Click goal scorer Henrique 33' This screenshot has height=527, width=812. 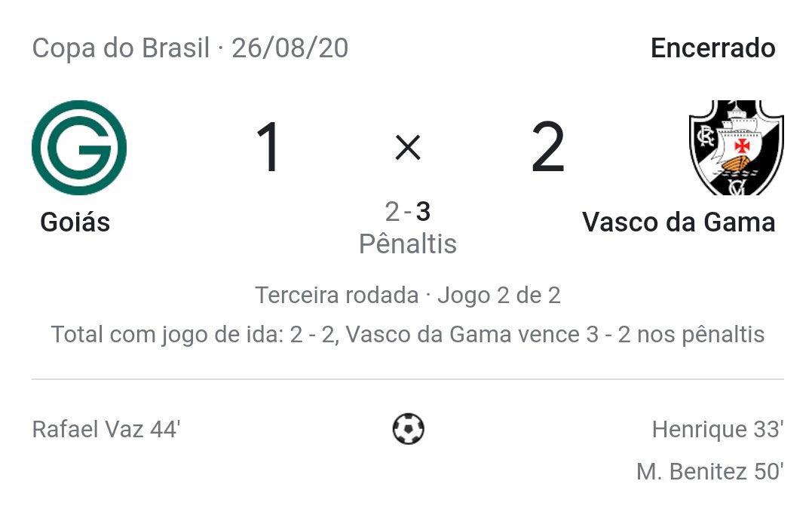pyautogui.click(x=717, y=430)
